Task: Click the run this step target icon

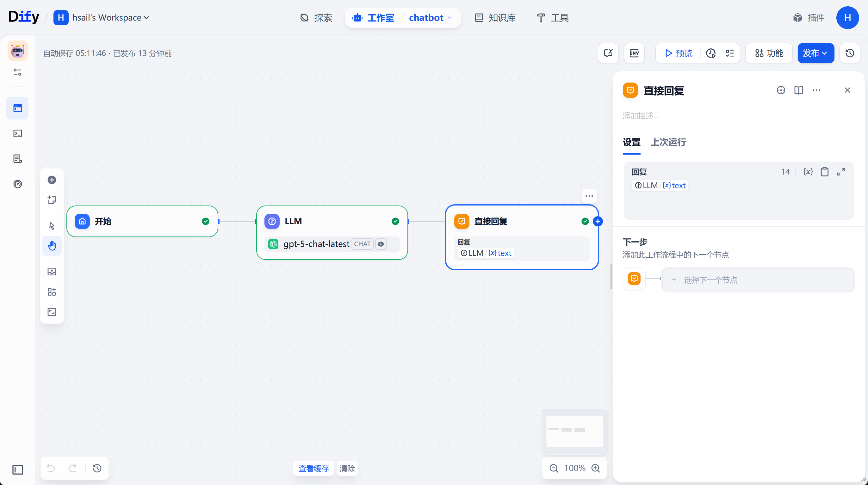Action: click(x=781, y=90)
